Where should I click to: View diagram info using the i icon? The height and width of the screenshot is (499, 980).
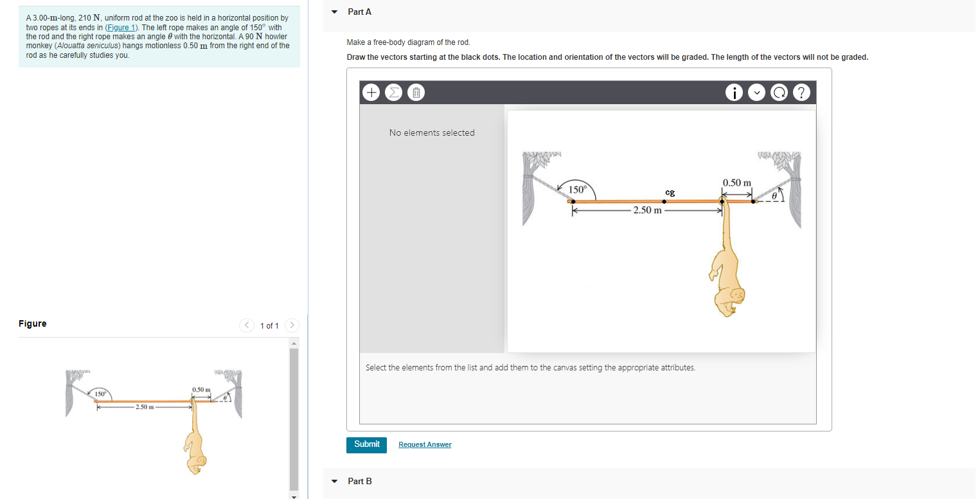(734, 92)
